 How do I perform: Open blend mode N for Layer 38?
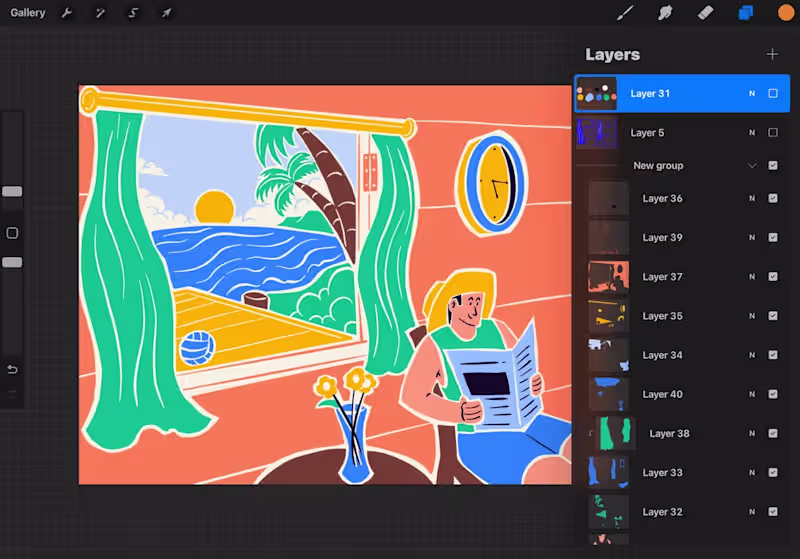[x=752, y=433]
